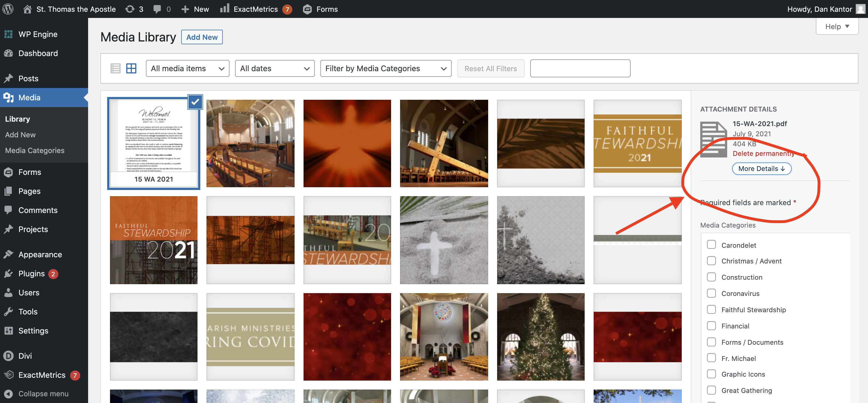The image size is (868, 403).
Task: Open Media Categories submenu item
Action: (35, 150)
